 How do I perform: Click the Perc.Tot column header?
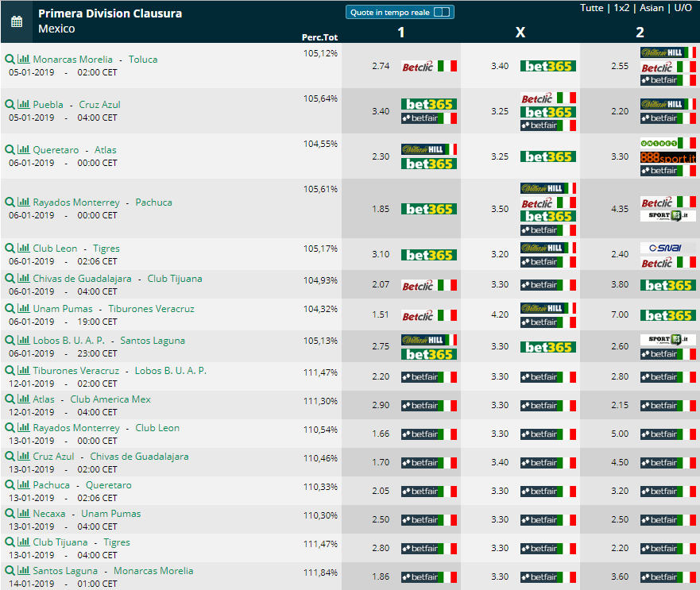coord(319,37)
